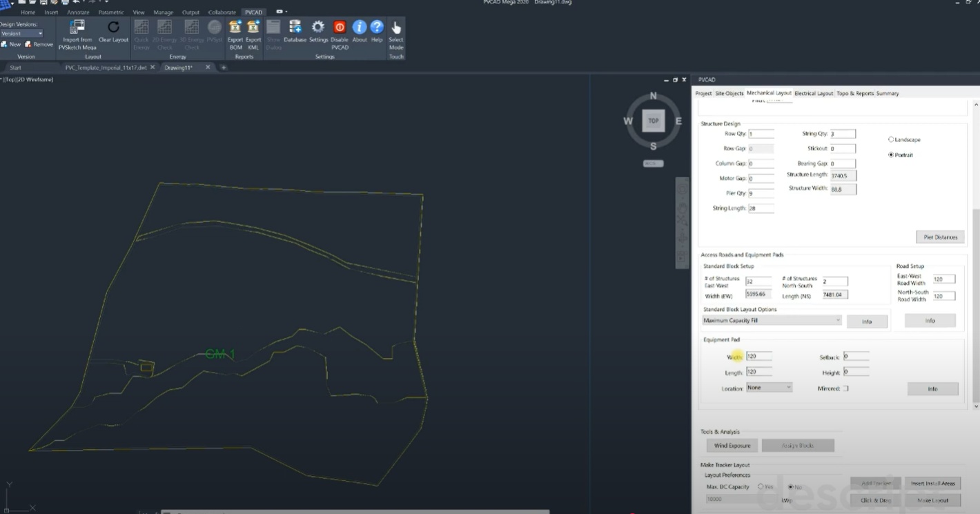
Task: Open the Design Versions dropdown
Action: 22,33
